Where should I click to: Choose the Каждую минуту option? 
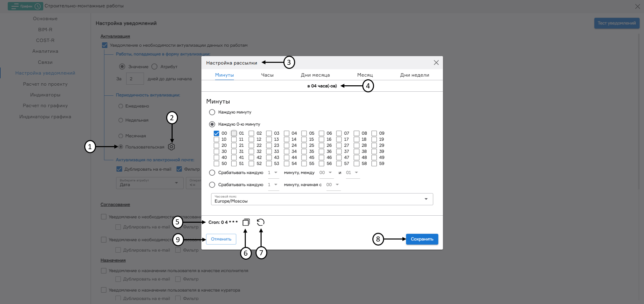tap(212, 112)
